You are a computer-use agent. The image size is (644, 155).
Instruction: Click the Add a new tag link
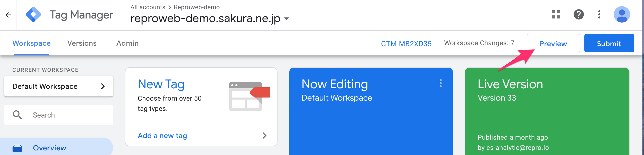click(x=162, y=135)
